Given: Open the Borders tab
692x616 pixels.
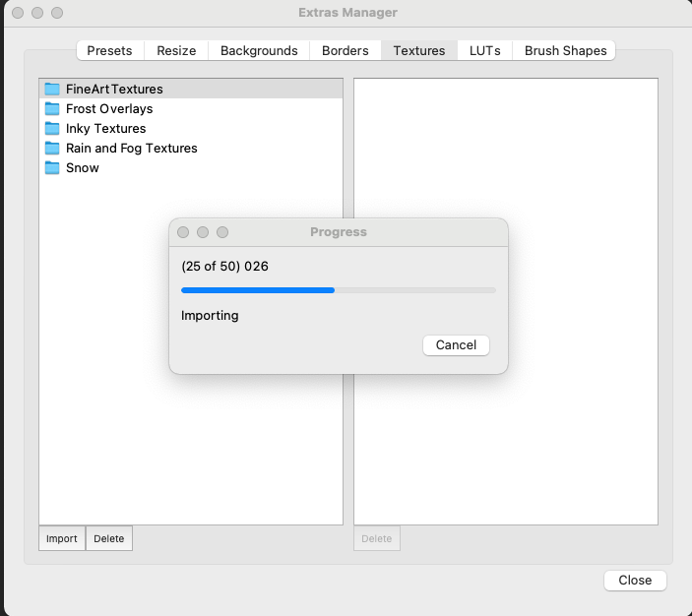Looking at the screenshot, I should point(346,50).
